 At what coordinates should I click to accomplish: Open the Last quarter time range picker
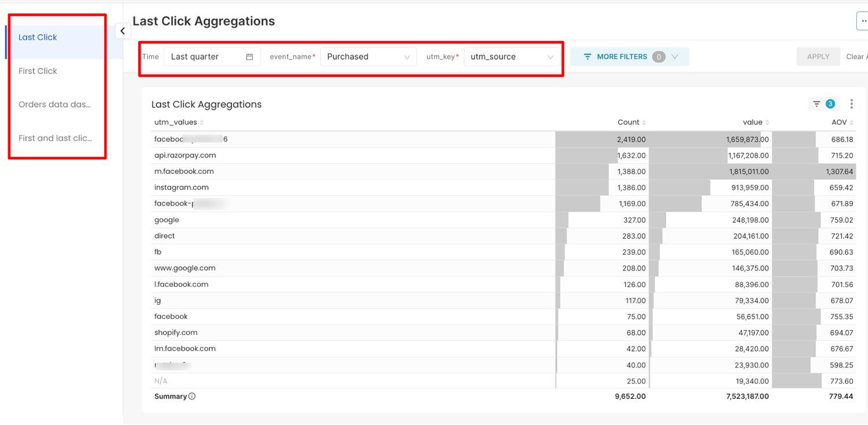point(212,57)
